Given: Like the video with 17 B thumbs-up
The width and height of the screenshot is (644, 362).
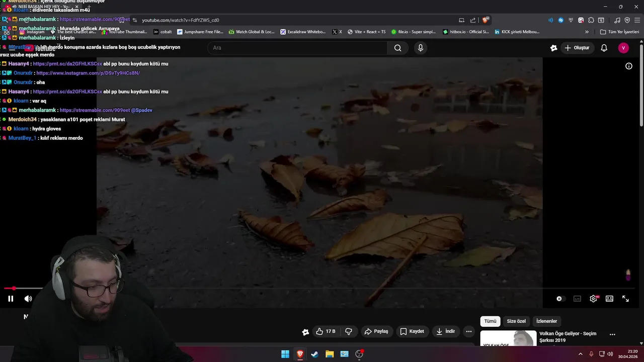Looking at the screenshot, I should (x=326, y=331).
